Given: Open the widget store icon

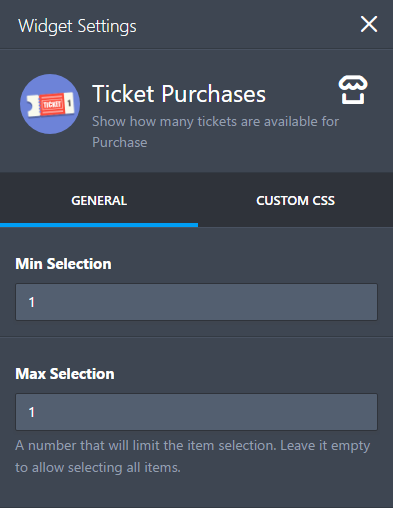Looking at the screenshot, I should click(x=353, y=90).
